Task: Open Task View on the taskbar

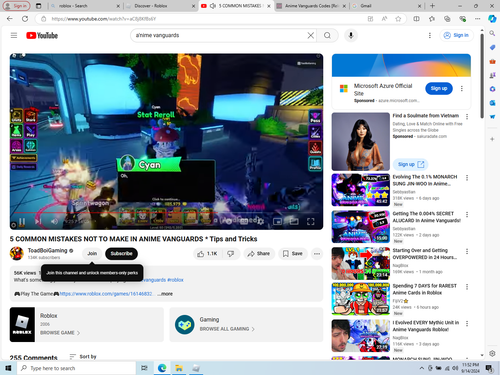Action: click(144, 368)
